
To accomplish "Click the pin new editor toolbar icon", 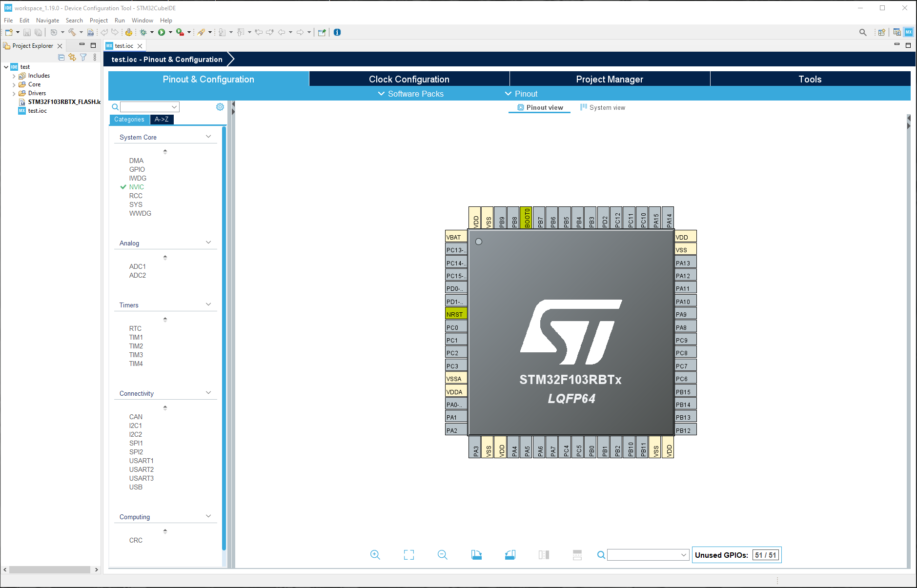I will coord(322,32).
